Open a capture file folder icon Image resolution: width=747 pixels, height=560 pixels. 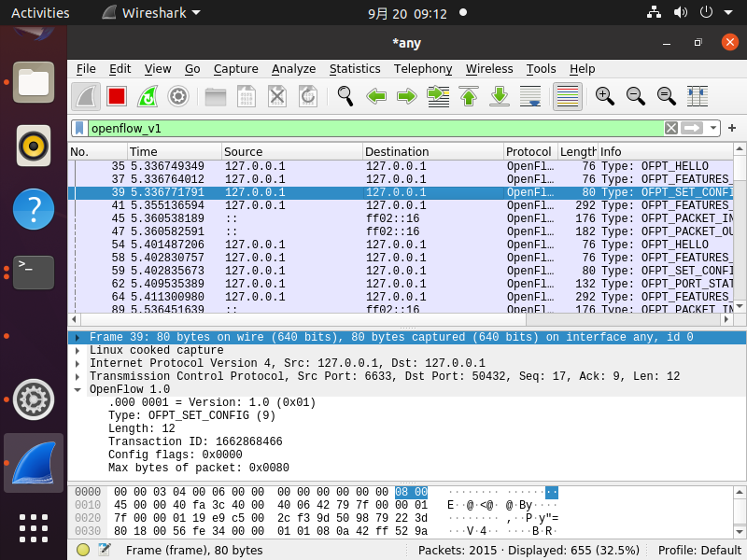coord(216,97)
